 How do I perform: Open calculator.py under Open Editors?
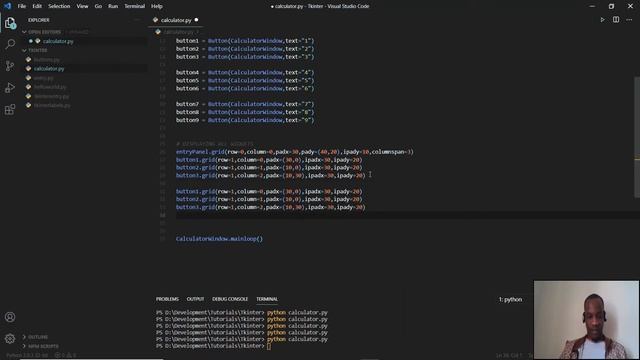58,41
